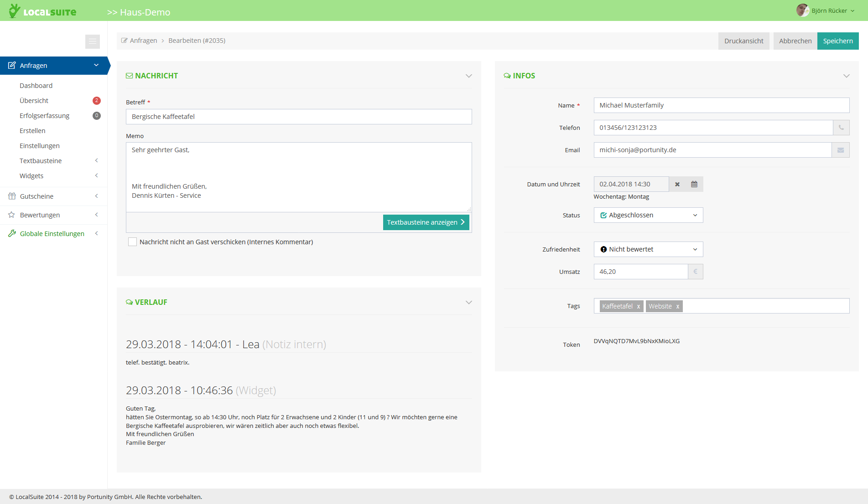Collapse the Verlauf panel chevron
Screen dimensions: 868x504
coord(468,302)
